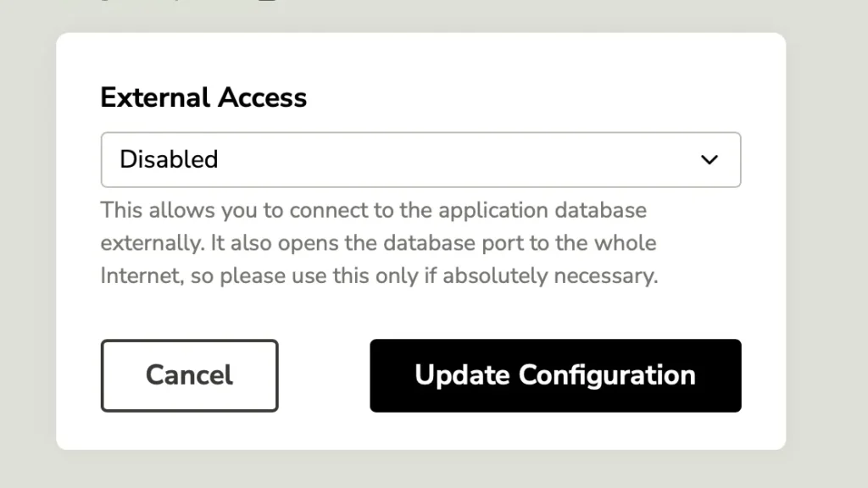The height and width of the screenshot is (488, 868).
Task: Click the black Update Configuration area
Action: point(555,375)
